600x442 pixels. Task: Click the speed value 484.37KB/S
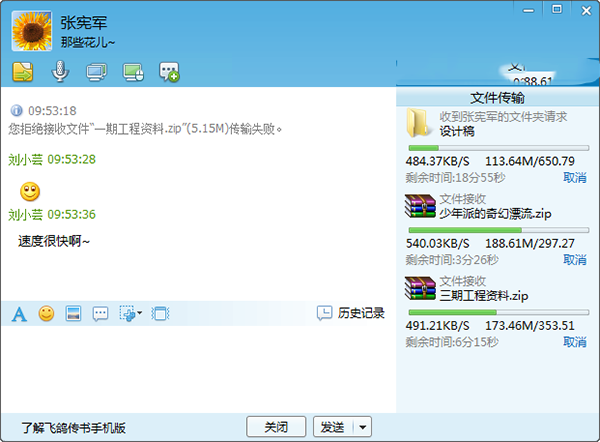pos(437,161)
